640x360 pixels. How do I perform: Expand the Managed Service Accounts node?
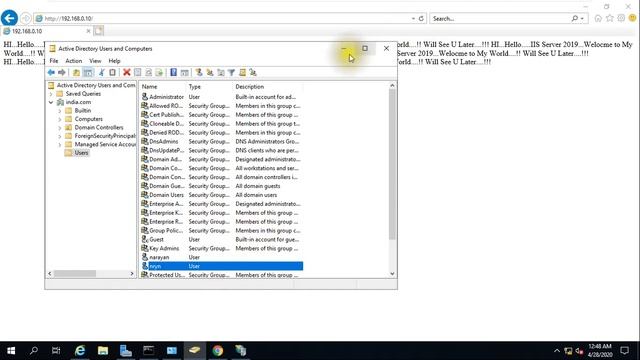pos(60,144)
